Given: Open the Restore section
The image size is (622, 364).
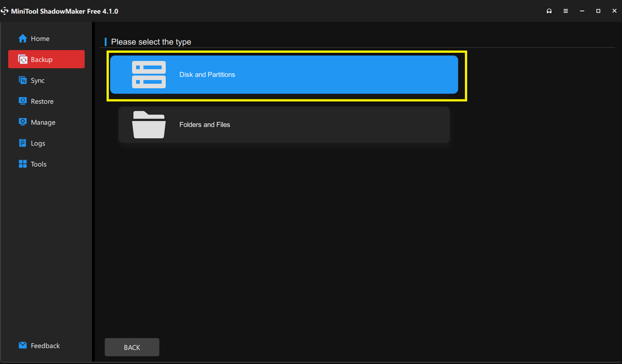Looking at the screenshot, I should click(36, 101).
